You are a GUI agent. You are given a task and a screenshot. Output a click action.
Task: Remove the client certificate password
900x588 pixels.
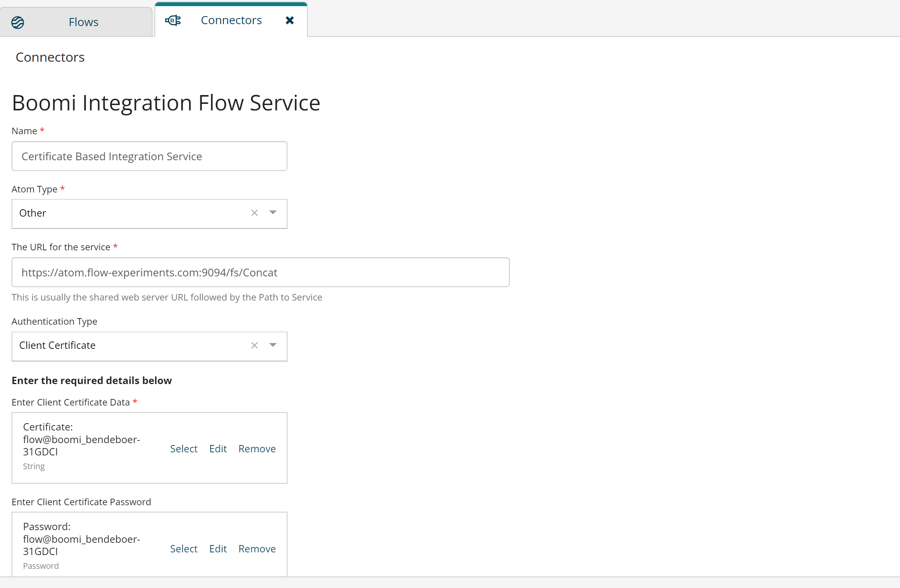(x=257, y=549)
